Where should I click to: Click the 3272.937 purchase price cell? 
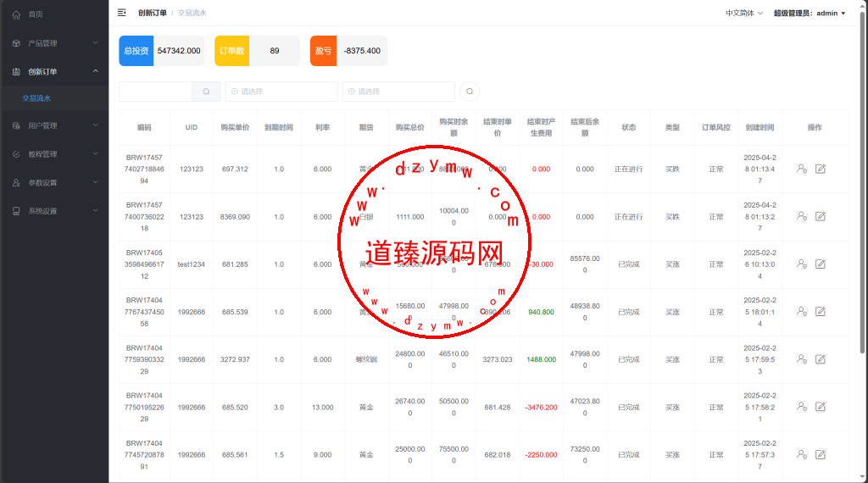(x=235, y=359)
